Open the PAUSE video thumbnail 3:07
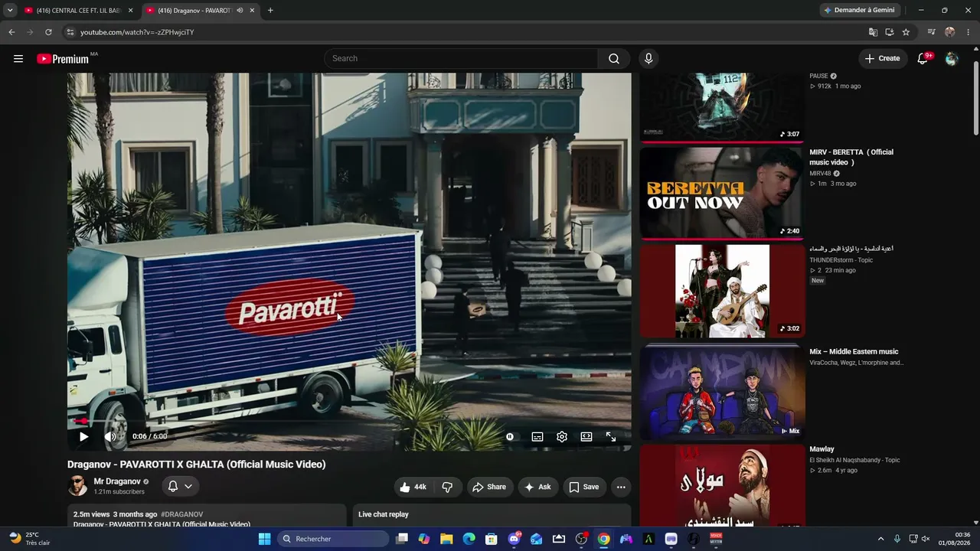This screenshot has height=551, width=980. pos(722,107)
